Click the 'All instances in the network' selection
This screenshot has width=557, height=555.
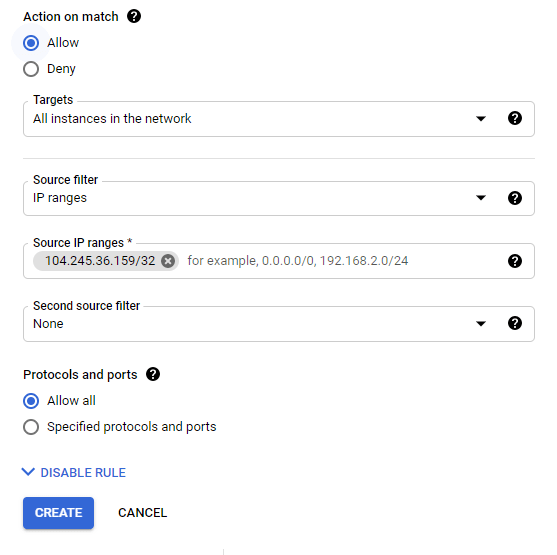click(112, 119)
